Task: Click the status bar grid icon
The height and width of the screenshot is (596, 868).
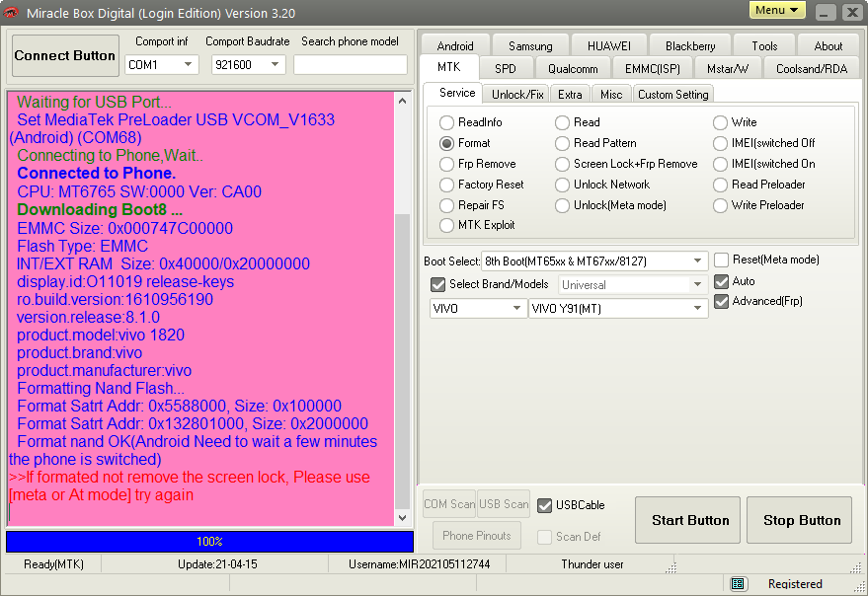Action: [737, 583]
